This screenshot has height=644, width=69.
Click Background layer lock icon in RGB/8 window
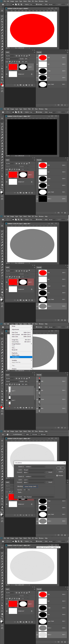(32, 74)
